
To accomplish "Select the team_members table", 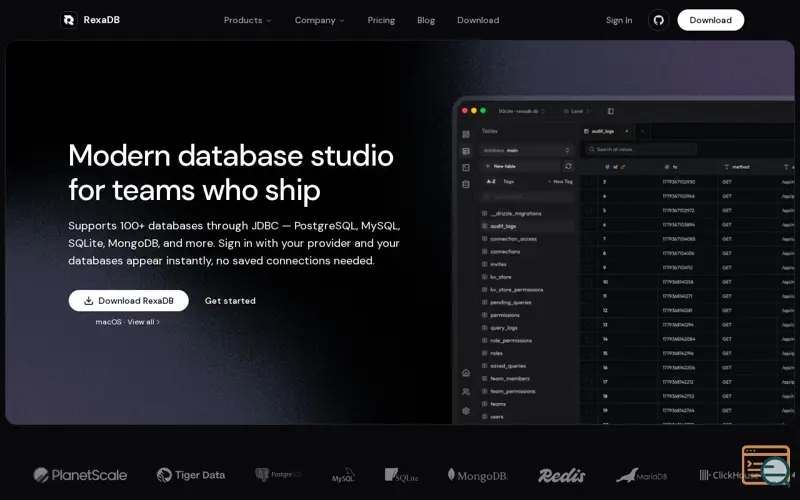I will [510, 379].
